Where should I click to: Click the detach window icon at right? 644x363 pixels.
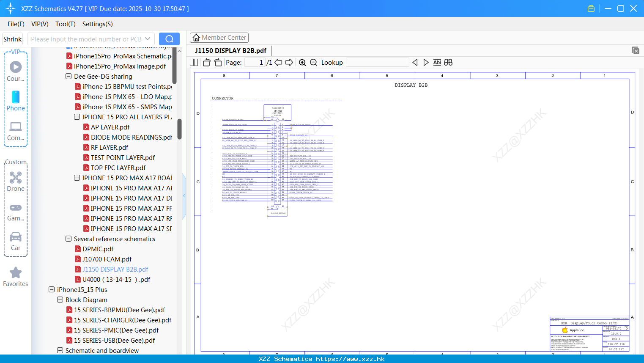(636, 50)
